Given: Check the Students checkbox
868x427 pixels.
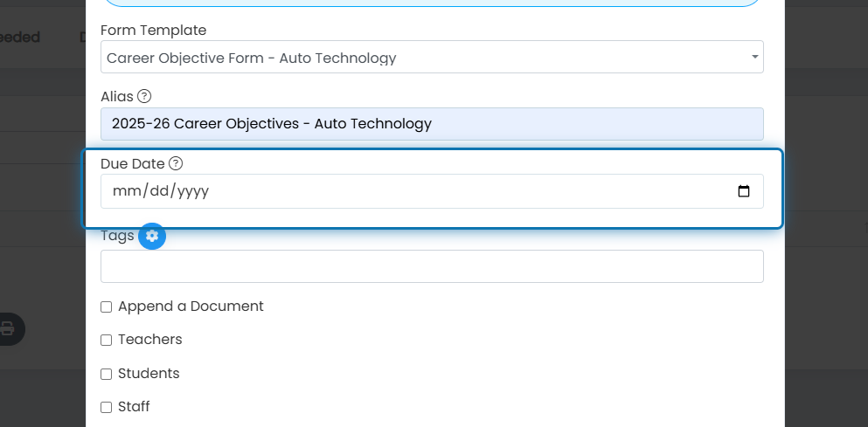Looking at the screenshot, I should point(107,375).
